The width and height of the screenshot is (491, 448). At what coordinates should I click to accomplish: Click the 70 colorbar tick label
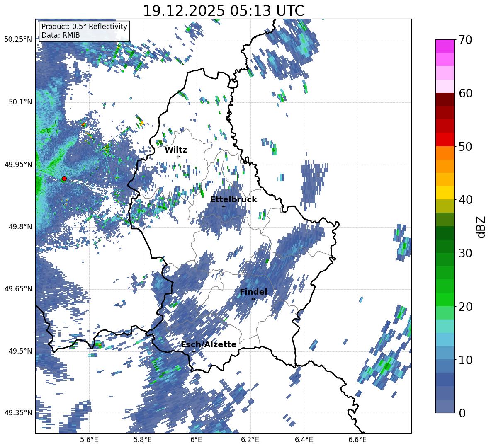(465, 40)
